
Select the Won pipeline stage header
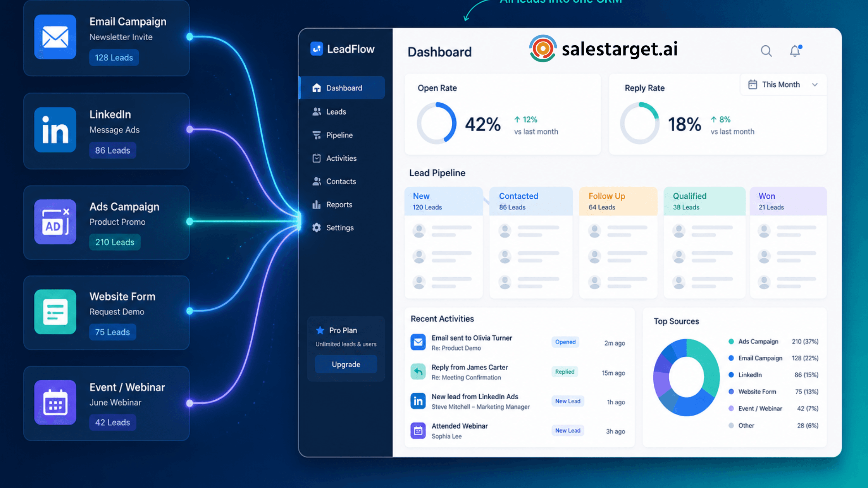coord(788,201)
